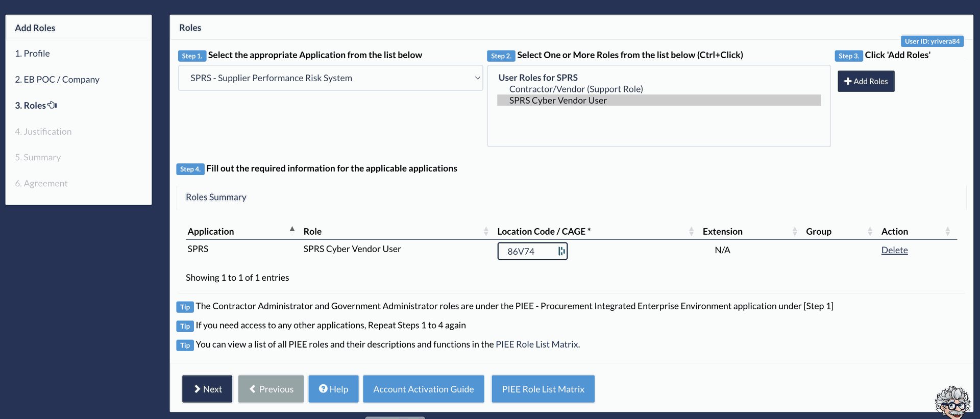Sort by Action column arrows

click(x=947, y=231)
